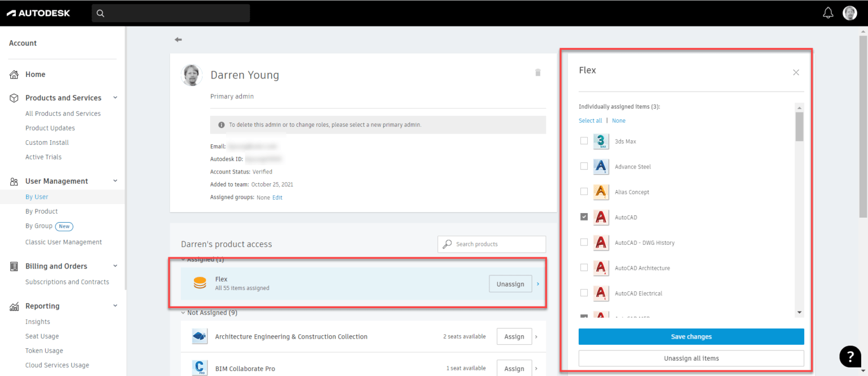Viewport: 868px width, 376px height.
Task: Collapse the Assigned (1) list
Action: (183, 260)
